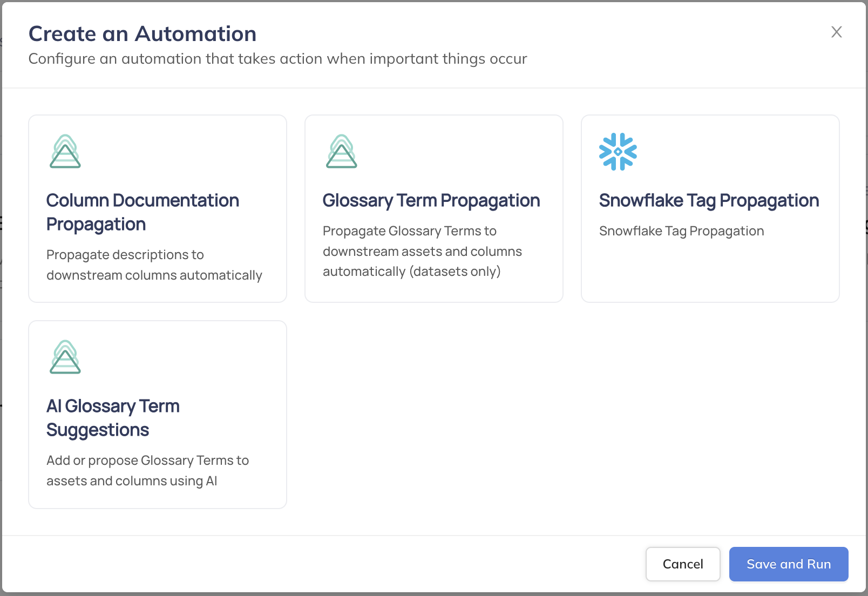The height and width of the screenshot is (596, 868).
Task: Click the Cancel button
Action: (x=683, y=564)
